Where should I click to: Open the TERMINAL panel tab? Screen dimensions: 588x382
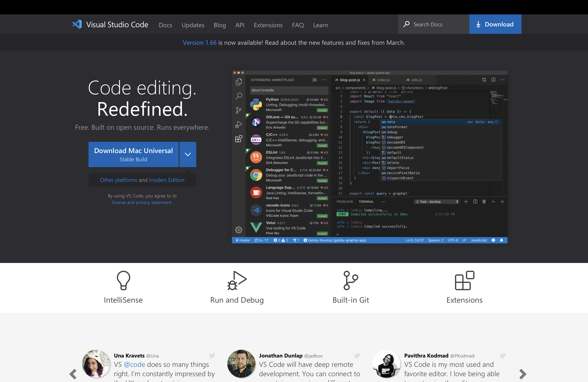[x=366, y=202]
